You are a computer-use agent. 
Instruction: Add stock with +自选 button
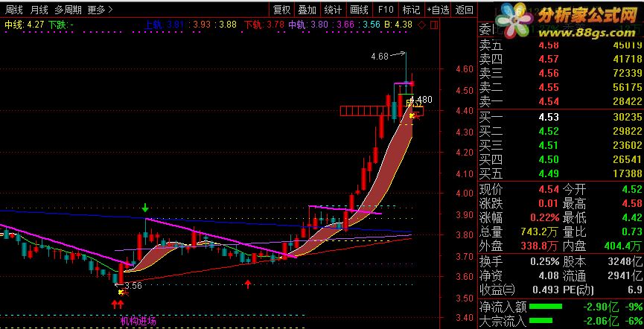438,10
